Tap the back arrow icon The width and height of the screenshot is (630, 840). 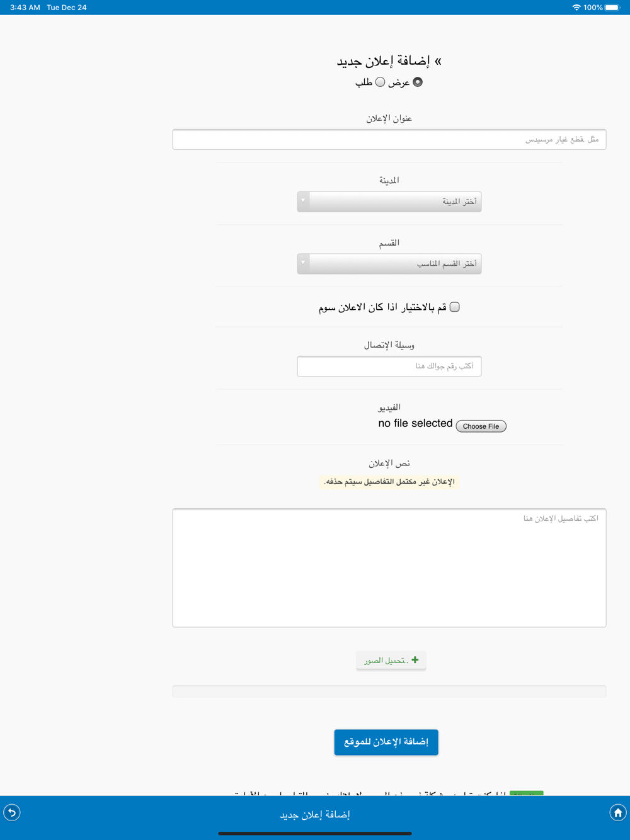(x=12, y=812)
